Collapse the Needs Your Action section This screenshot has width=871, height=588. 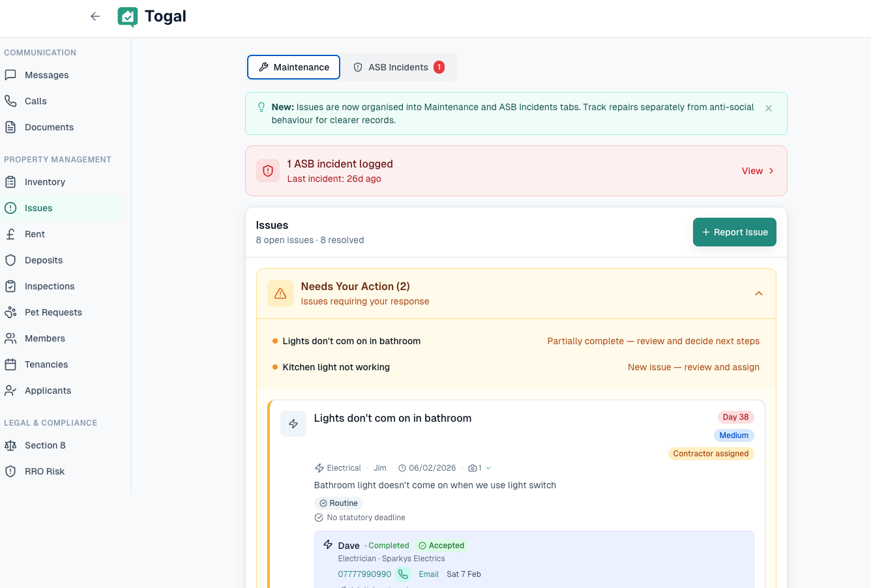pos(759,293)
